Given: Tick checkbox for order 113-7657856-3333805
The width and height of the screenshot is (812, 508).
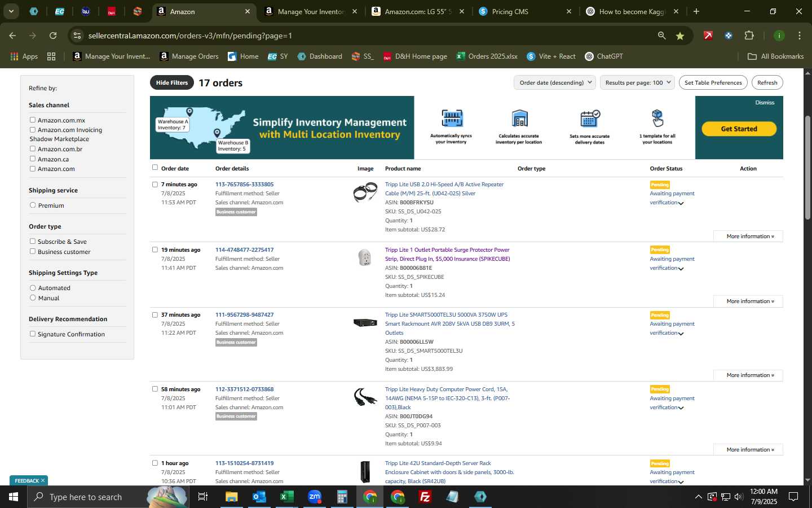Looking at the screenshot, I should 155,184.
